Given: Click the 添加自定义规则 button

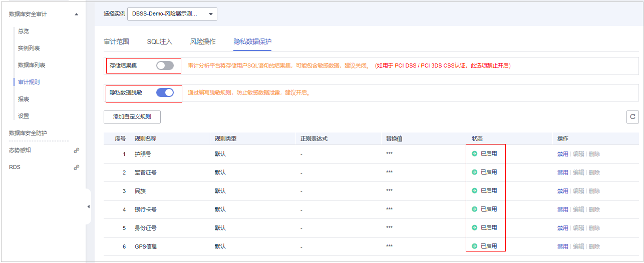Looking at the screenshot, I should 132,116.
